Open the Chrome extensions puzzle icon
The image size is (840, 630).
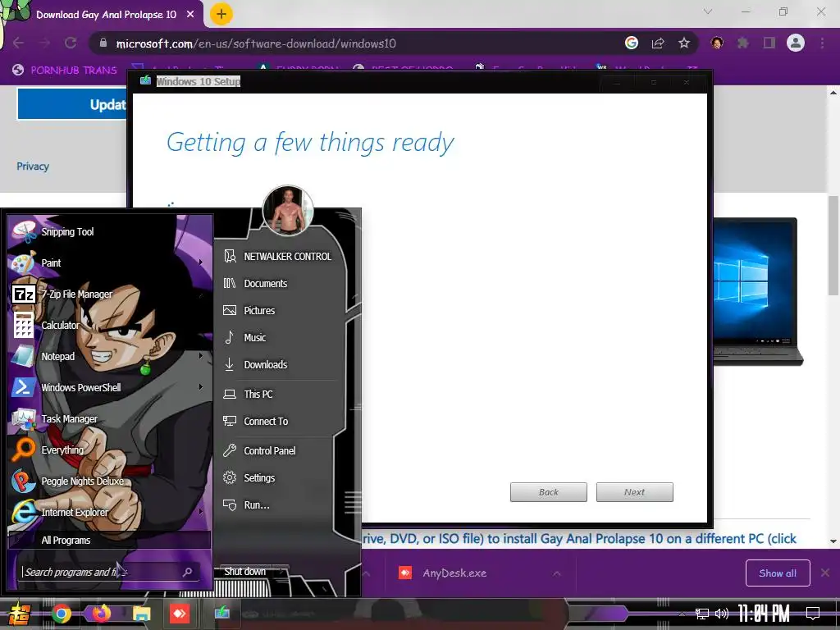coord(742,43)
